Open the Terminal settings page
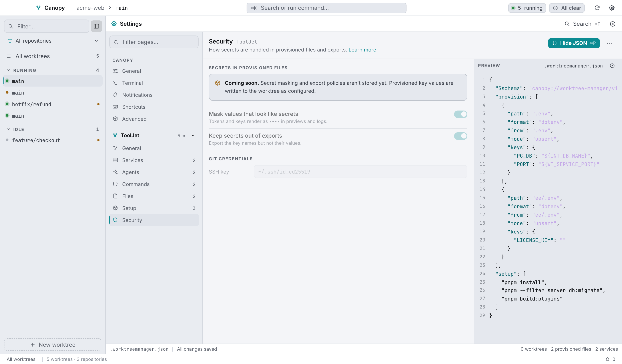 coord(154,83)
